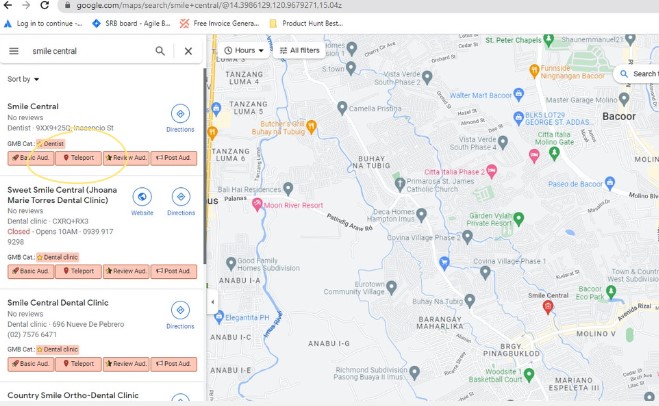
Task: Open the Hours filter dropdown
Action: pyautogui.click(x=244, y=50)
